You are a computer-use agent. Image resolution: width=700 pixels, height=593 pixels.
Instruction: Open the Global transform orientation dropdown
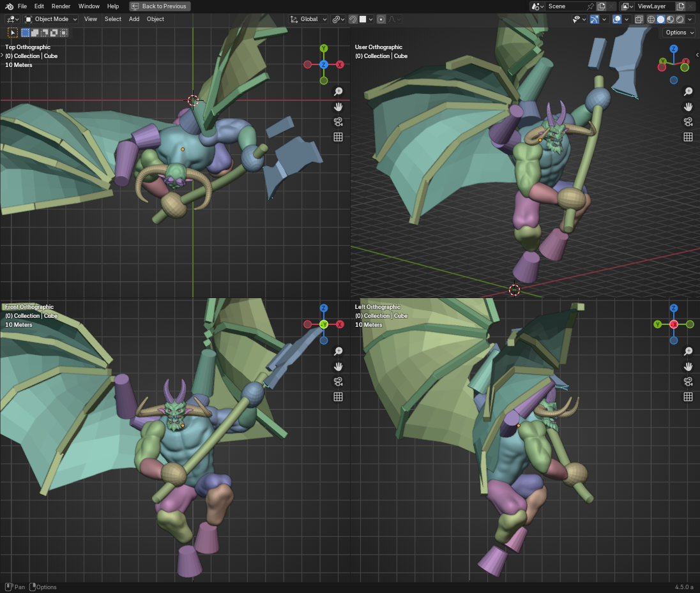(308, 19)
